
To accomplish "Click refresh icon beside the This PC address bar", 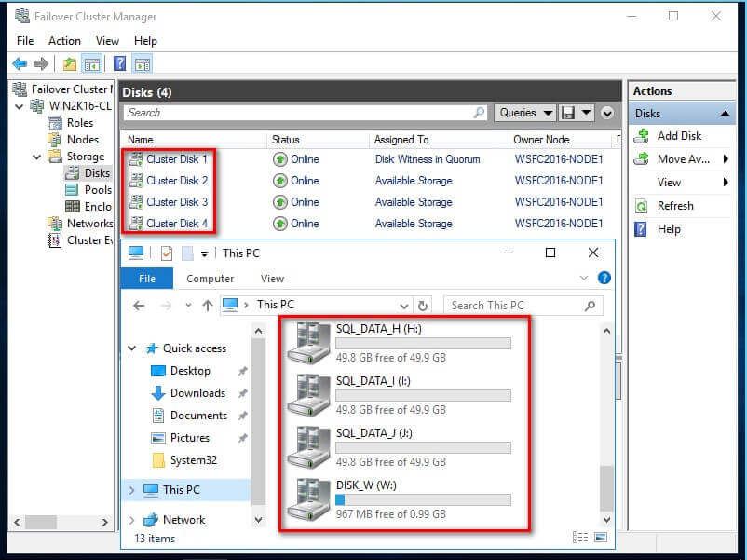I will point(424,306).
